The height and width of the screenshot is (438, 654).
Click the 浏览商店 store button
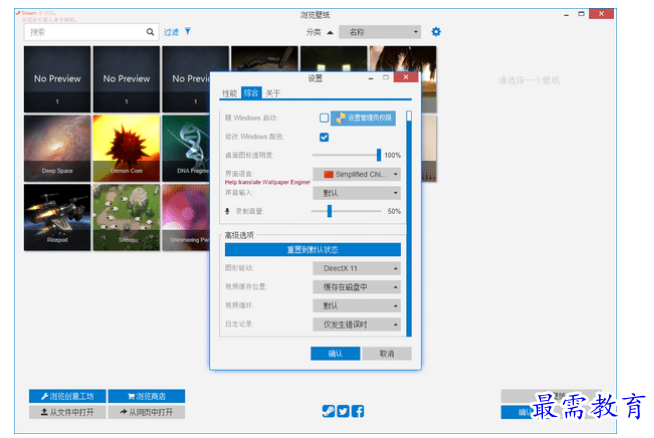[146, 396]
